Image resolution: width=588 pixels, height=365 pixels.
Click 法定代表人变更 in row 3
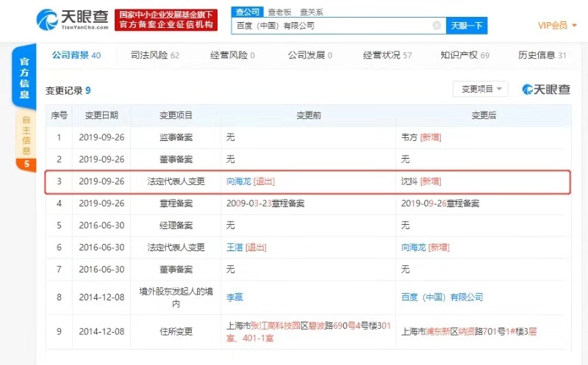pos(176,181)
